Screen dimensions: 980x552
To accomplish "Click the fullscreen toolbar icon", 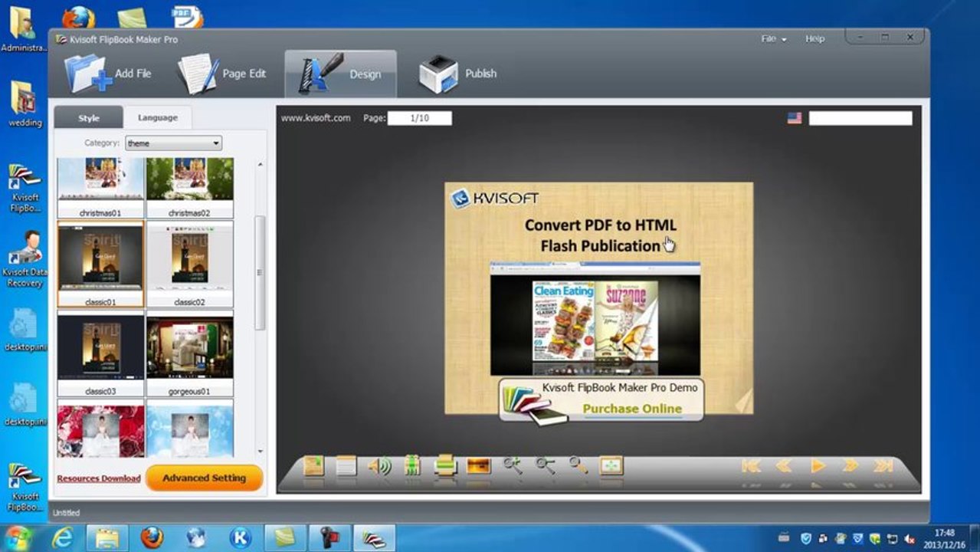I will point(611,465).
